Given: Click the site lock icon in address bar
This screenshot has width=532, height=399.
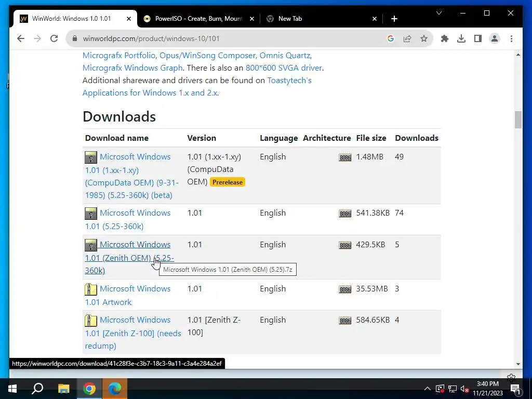Looking at the screenshot, I should 75,38.
